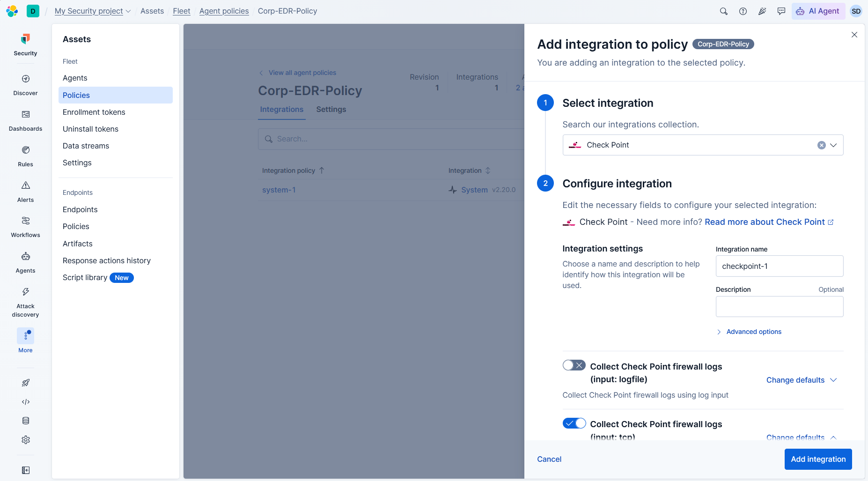Open the search magnifier icon in header
868x481 pixels.
pos(723,11)
